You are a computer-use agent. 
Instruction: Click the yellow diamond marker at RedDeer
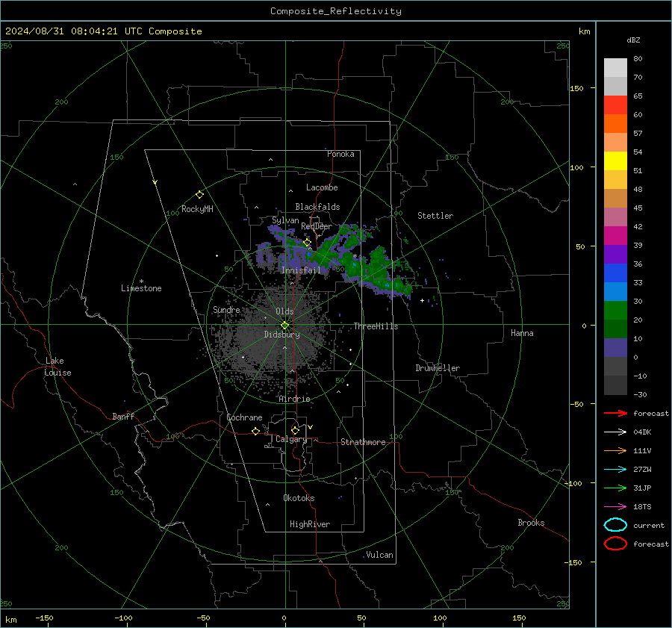pyautogui.click(x=307, y=243)
